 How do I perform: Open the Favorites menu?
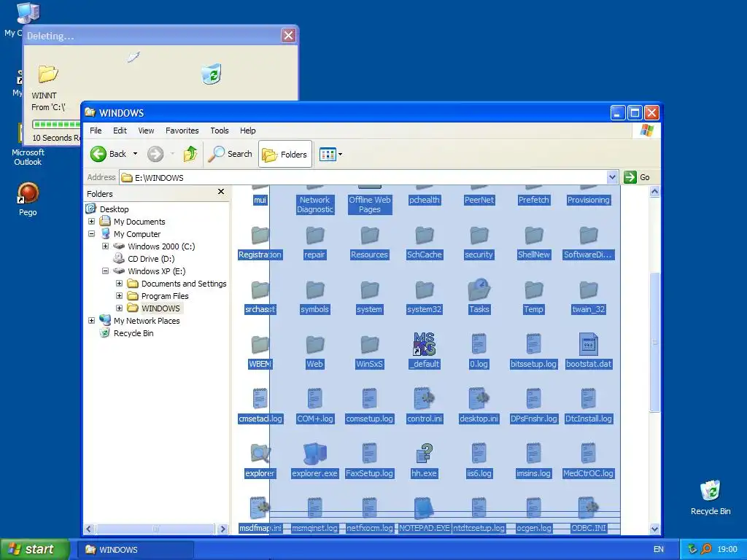(x=182, y=131)
